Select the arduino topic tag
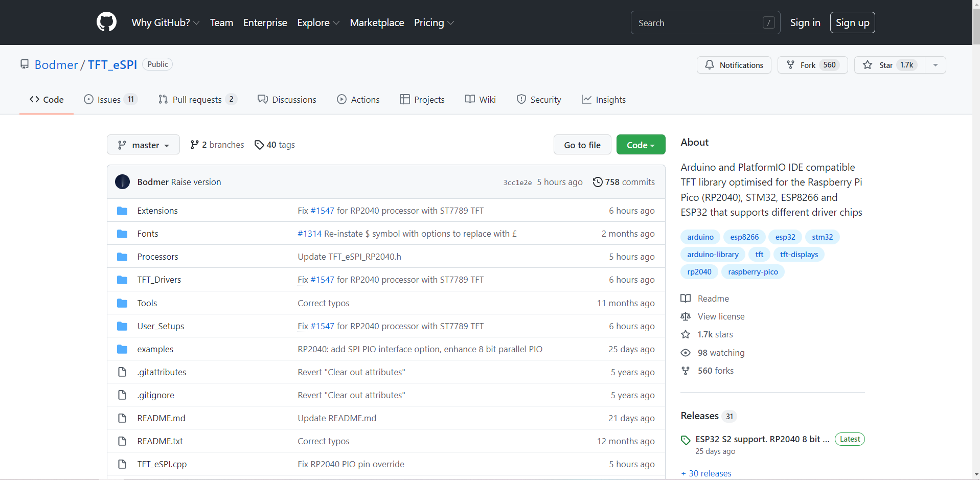980x480 pixels. [700, 237]
